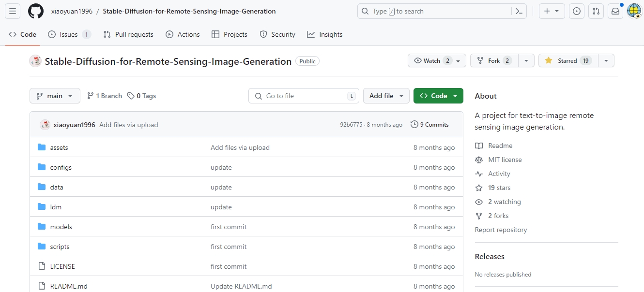Click the configs folder icon
Screen dimensions: 644x292
point(42,167)
